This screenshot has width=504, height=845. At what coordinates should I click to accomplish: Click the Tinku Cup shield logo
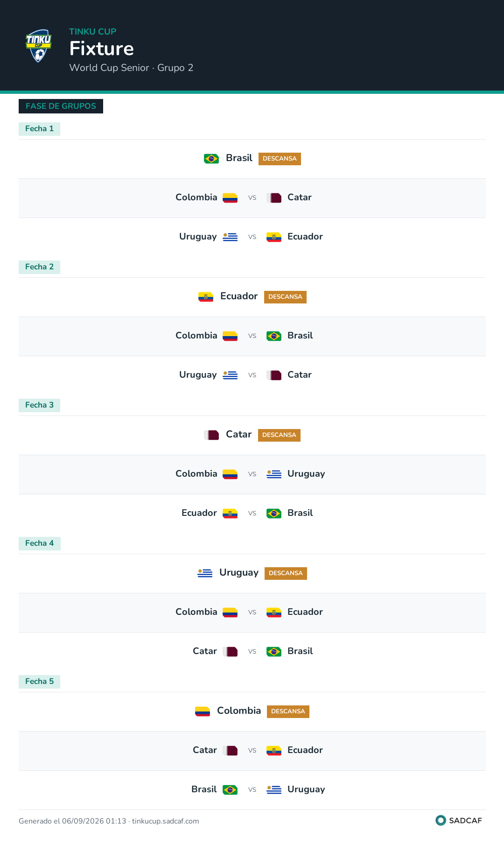[38, 46]
